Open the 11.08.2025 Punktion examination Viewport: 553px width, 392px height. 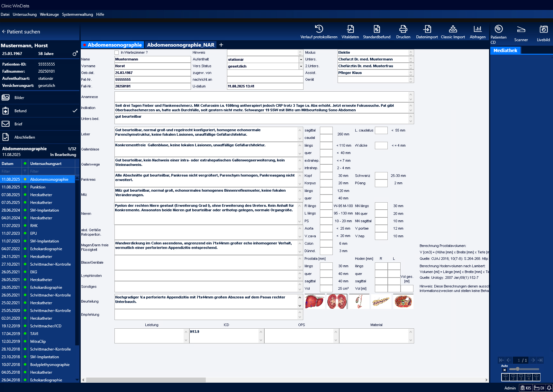click(x=38, y=187)
